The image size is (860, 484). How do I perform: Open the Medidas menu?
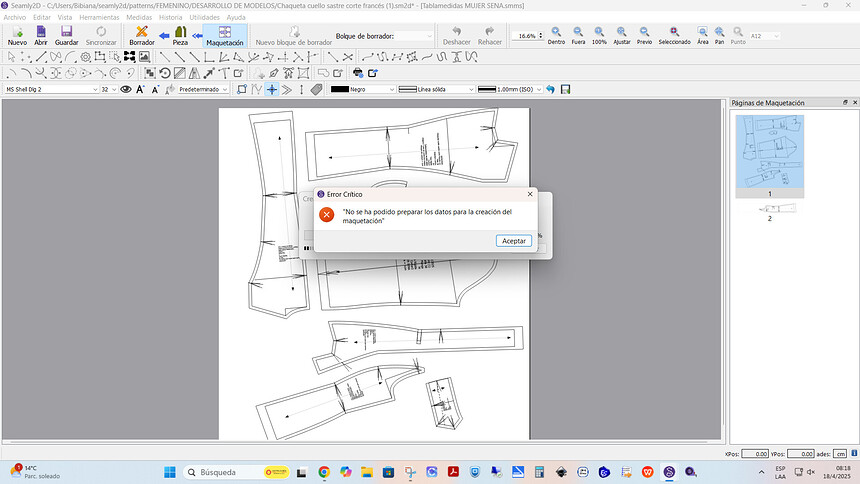pos(139,18)
